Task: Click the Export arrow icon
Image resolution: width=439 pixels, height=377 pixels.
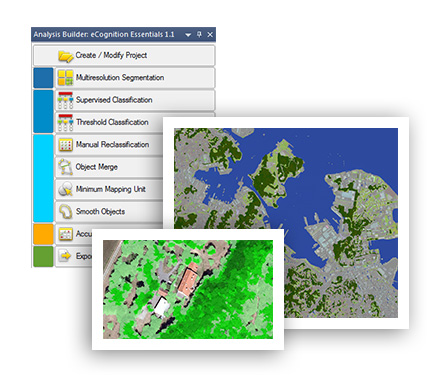Action: [x=65, y=256]
